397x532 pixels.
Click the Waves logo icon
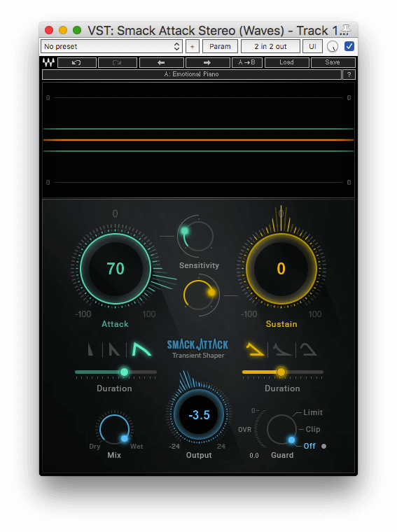coord(49,62)
